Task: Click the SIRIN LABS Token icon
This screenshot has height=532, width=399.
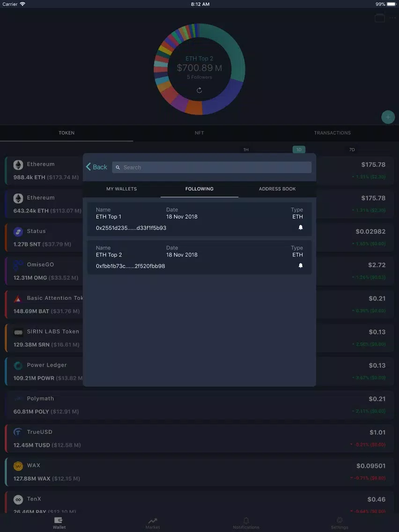Action: click(x=18, y=332)
